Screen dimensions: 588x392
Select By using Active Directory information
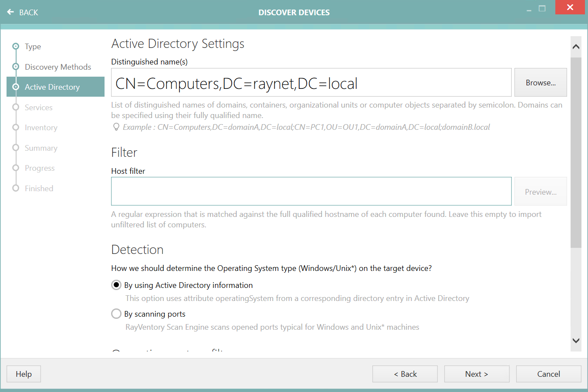116,285
